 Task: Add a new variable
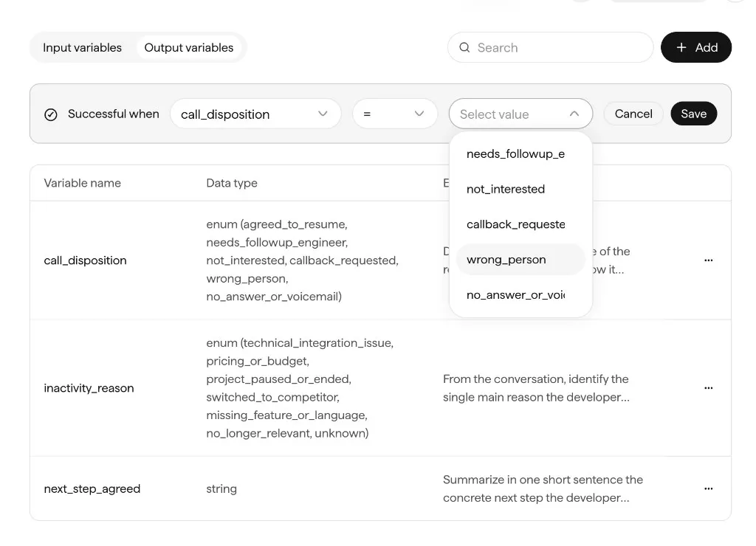click(696, 47)
